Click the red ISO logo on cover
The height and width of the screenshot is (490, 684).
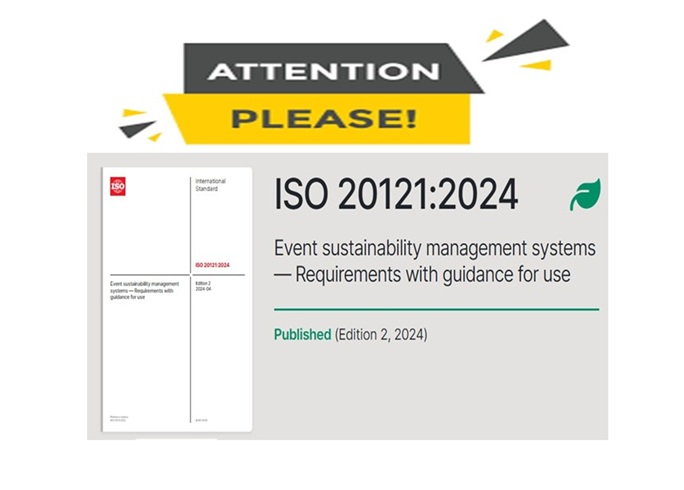[118, 186]
